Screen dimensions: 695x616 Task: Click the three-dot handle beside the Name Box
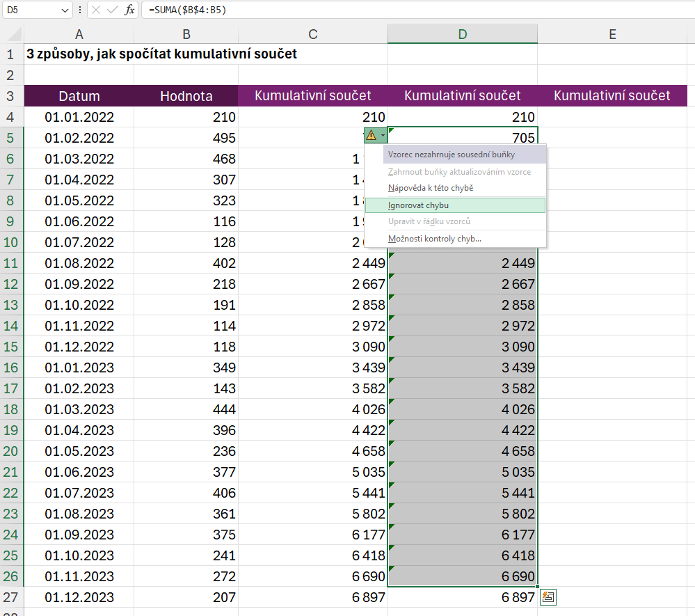(x=80, y=10)
